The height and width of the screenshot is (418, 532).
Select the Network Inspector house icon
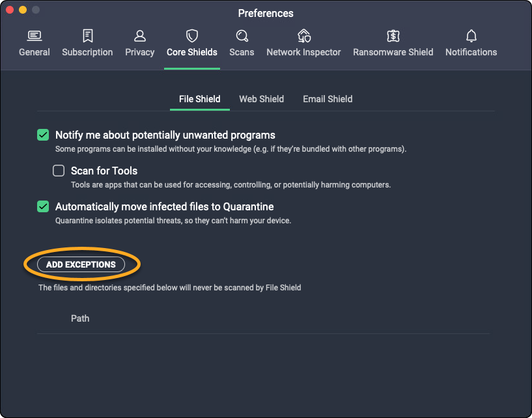tap(303, 36)
